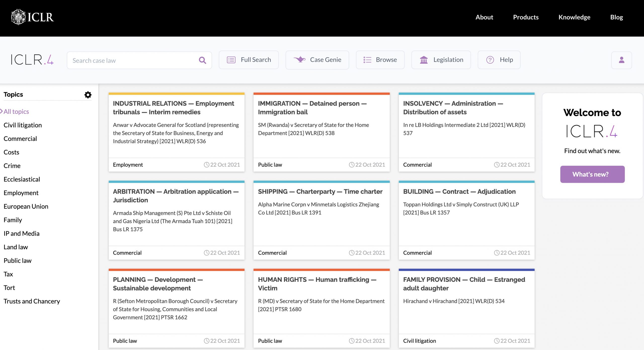Image resolution: width=644 pixels, height=350 pixels.
Task: Click the What's new? button
Action: [592, 174]
